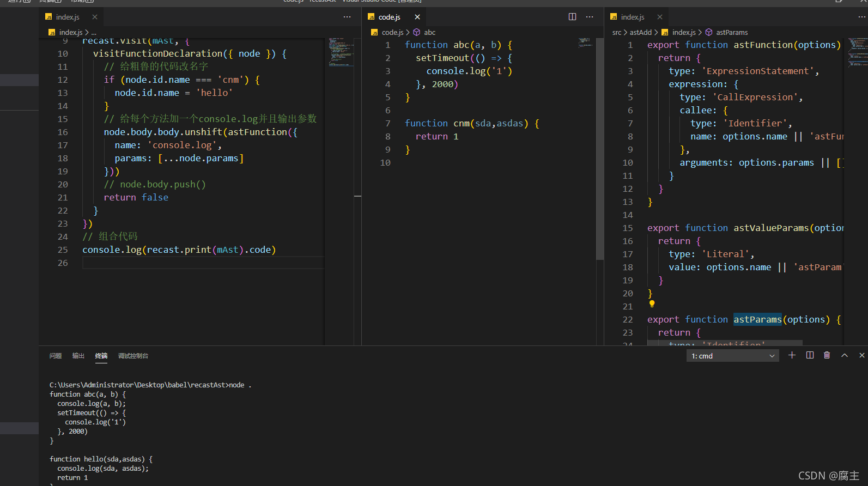Click right editor index.js breadcrumb entry
Viewport: 868px width, 486px height.
pyautogui.click(x=684, y=32)
